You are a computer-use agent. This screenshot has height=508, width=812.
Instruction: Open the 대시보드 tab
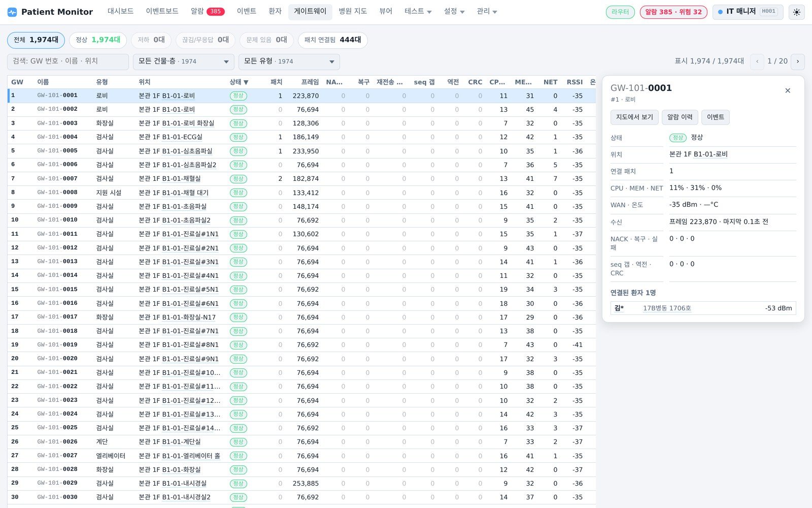pyautogui.click(x=120, y=11)
